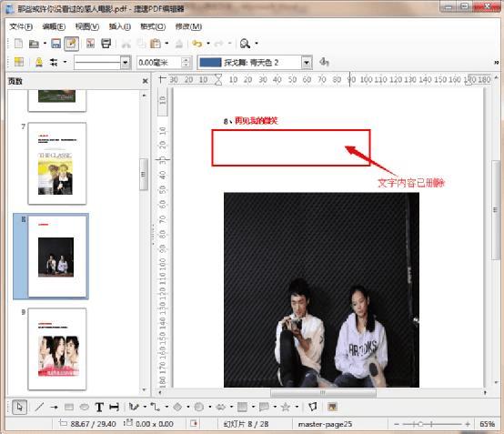Open the 编辑(E) menu
504x434 pixels.
tap(54, 26)
